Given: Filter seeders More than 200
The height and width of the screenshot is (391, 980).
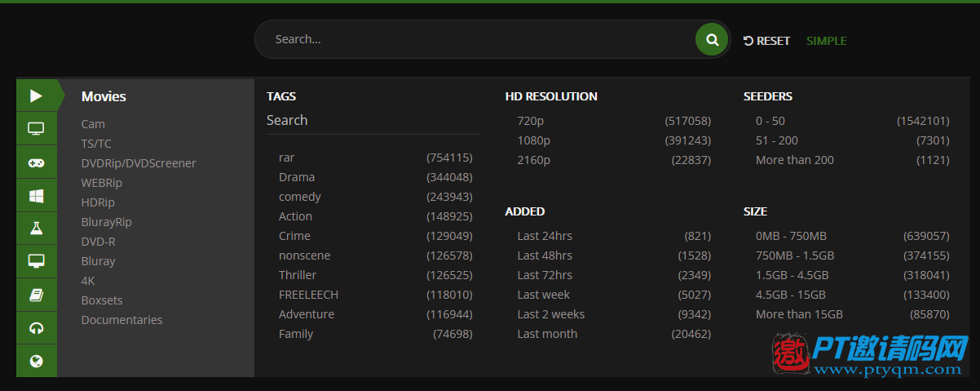Looking at the screenshot, I should pos(853,160).
